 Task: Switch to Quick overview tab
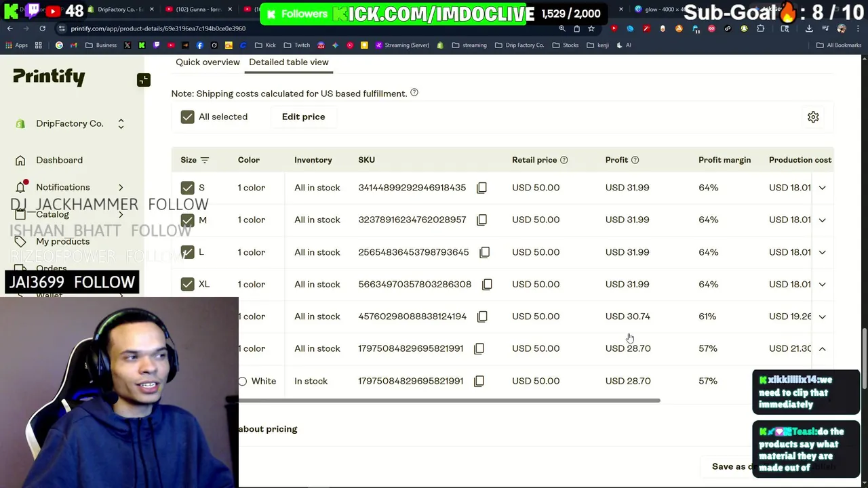pos(208,62)
